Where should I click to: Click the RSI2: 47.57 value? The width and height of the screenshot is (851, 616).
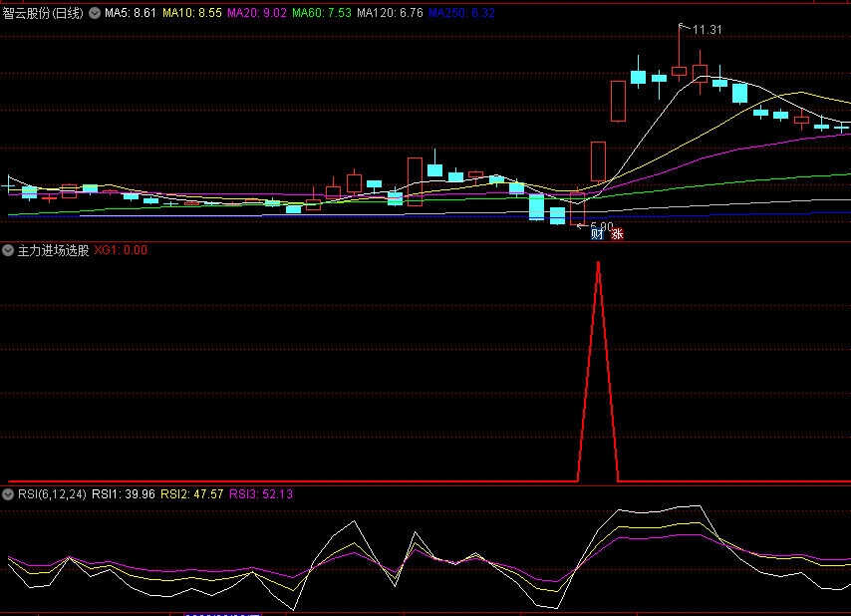[192, 494]
